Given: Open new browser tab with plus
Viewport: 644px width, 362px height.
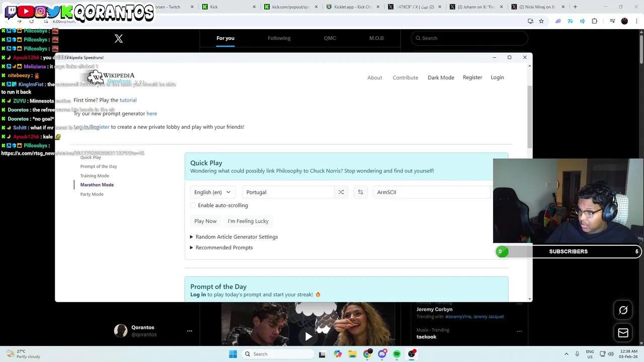Looking at the screenshot, I should (575, 7).
